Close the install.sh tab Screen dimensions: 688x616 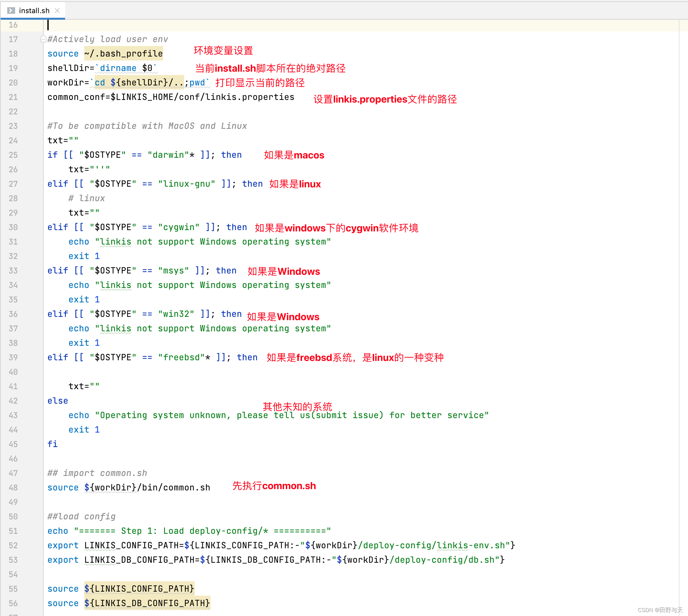57,11
